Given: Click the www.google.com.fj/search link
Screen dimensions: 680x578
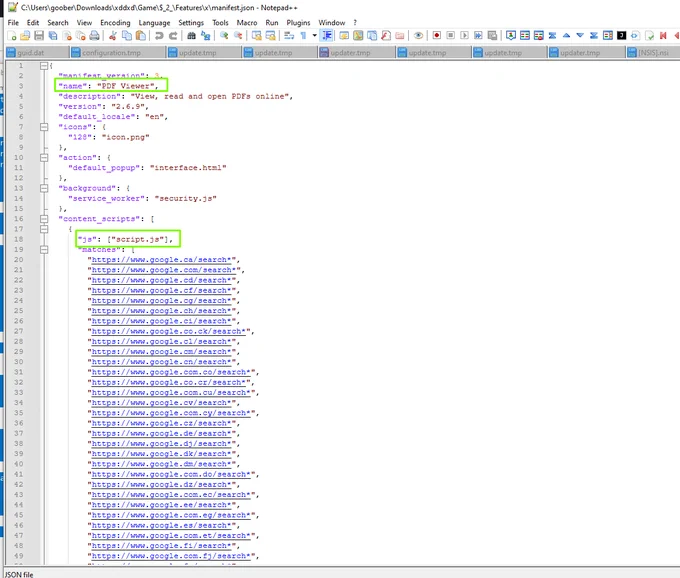Looking at the screenshot, I should (x=171, y=556).
